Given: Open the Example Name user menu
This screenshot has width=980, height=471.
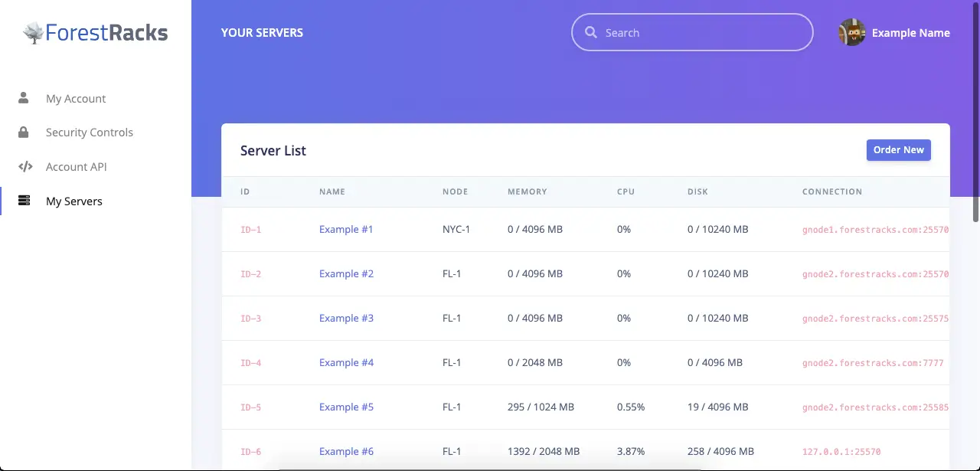Looking at the screenshot, I should [x=910, y=33].
